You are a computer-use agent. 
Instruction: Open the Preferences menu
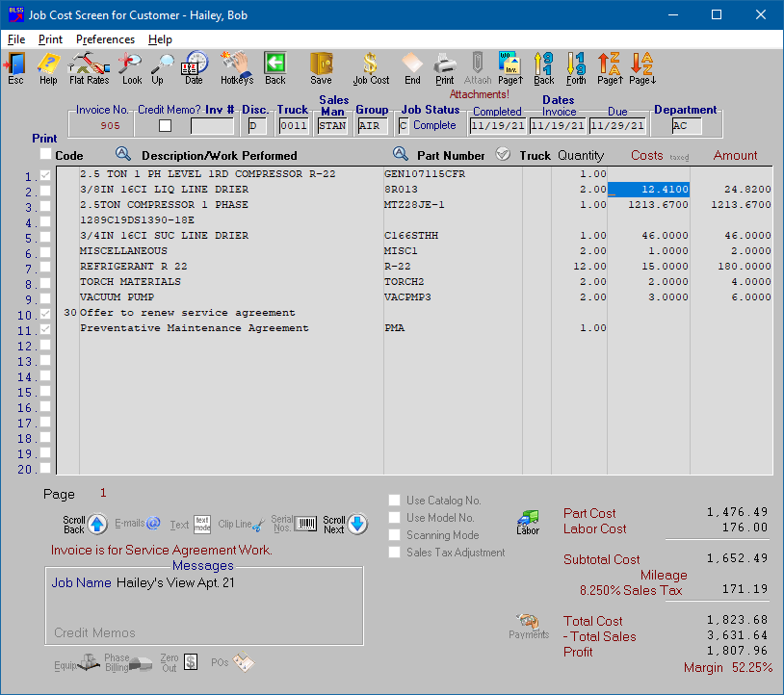click(x=104, y=39)
